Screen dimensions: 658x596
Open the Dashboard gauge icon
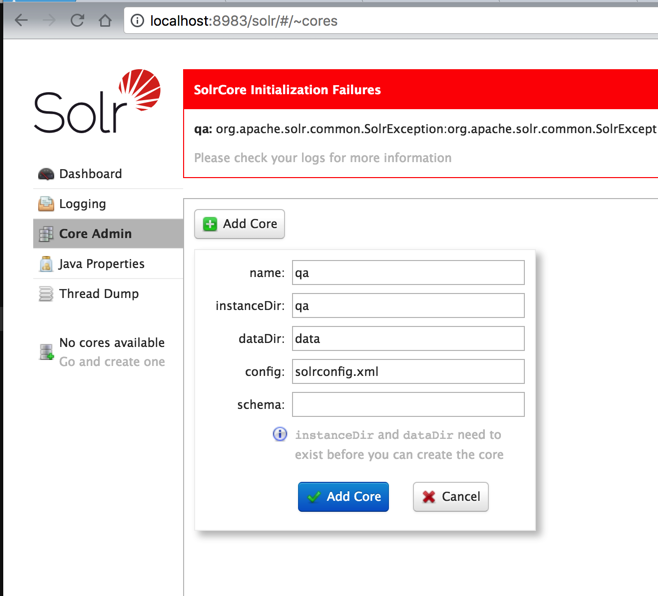pyautogui.click(x=46, y=174)
